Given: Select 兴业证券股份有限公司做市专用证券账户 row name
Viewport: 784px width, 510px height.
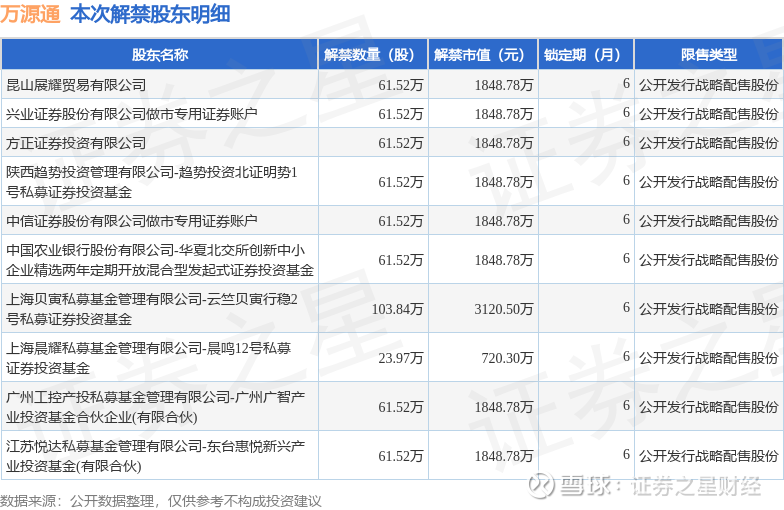Looking at the screenshot, I should (x=132, y=114).
